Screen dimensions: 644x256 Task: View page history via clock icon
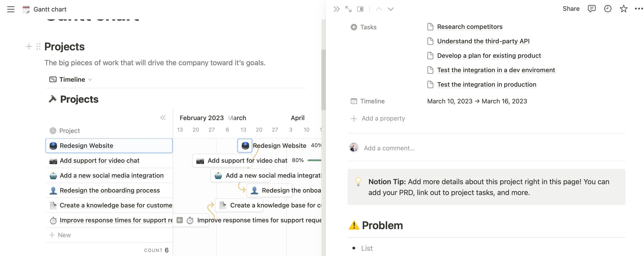[x=608, y=9]
